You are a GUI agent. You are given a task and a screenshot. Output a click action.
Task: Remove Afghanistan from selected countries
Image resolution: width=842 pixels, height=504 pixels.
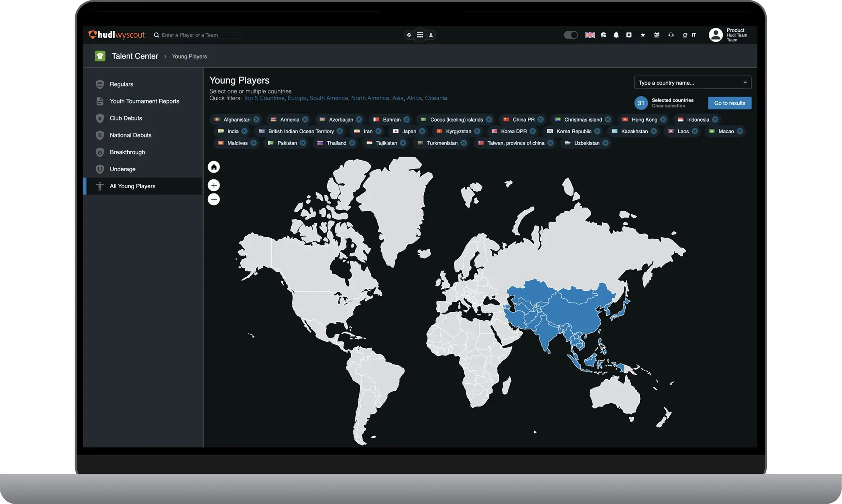[x=256, y=120]
